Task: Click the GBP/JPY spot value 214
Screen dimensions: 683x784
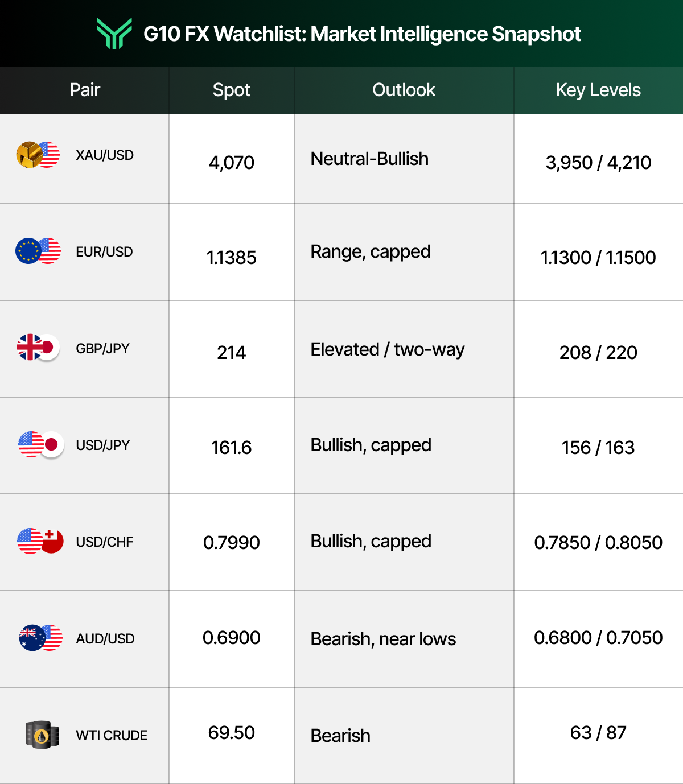Action: point(231,353)
